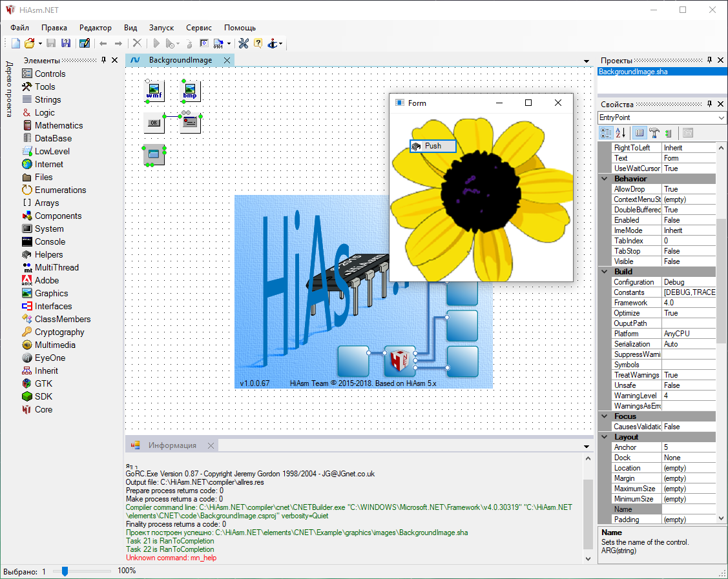
Task: Toggle categorized view in properties panel
Action: pyautogui.click(x=606, y=133)
